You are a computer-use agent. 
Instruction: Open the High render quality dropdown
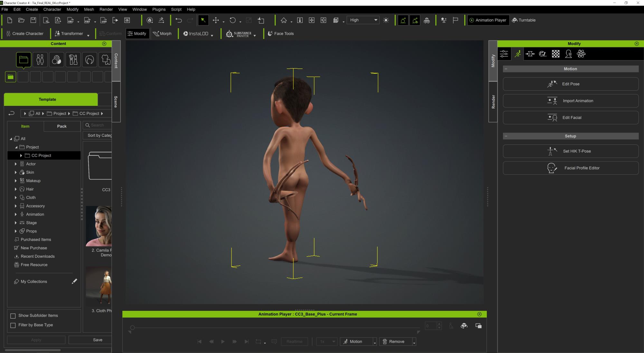click(x=364, y=20)
